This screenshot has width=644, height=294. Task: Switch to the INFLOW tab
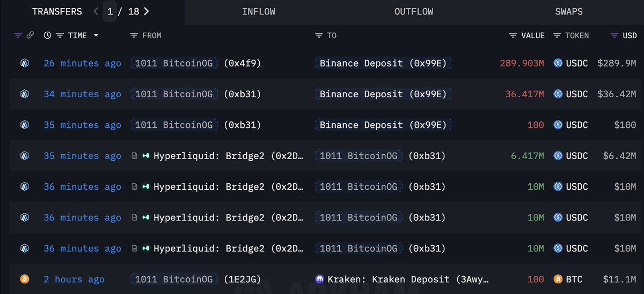(x=260, y=11)
